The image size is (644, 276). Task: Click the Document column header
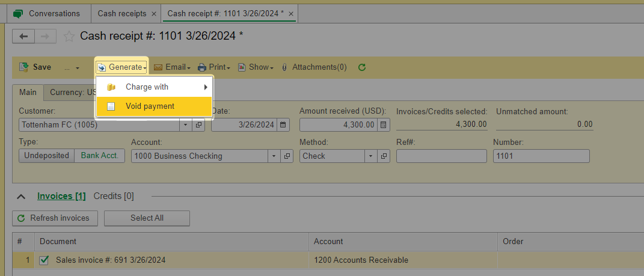pyautogui.click(x=172, y=242)
